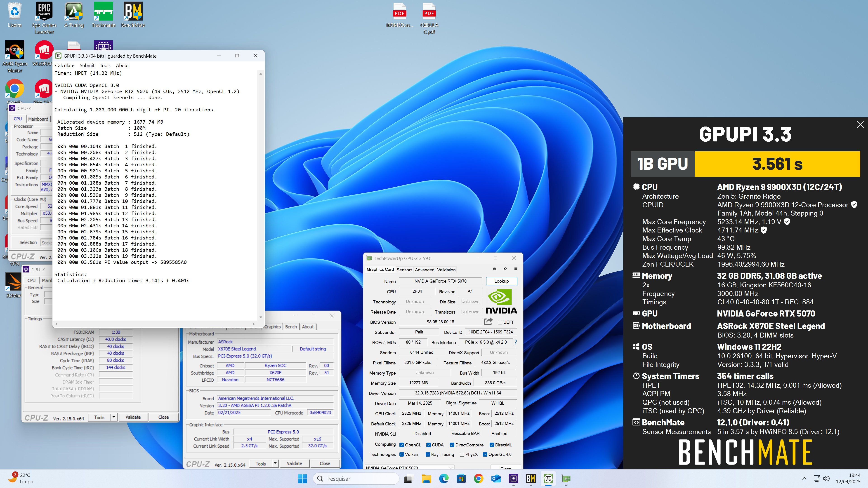Click the Lookup button in GPU-Z
868x488 pixels.
(x=501, y=281)
